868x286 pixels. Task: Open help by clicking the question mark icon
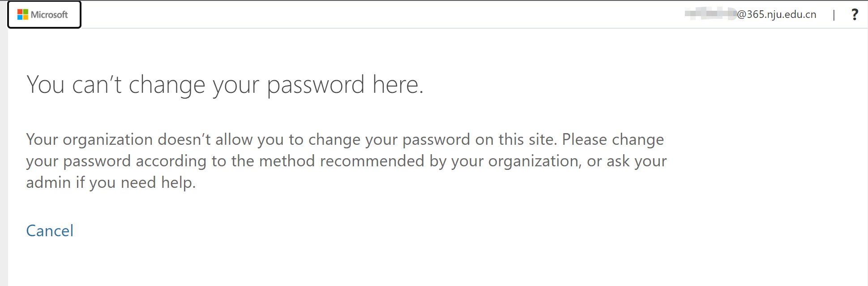click(855, 14)
